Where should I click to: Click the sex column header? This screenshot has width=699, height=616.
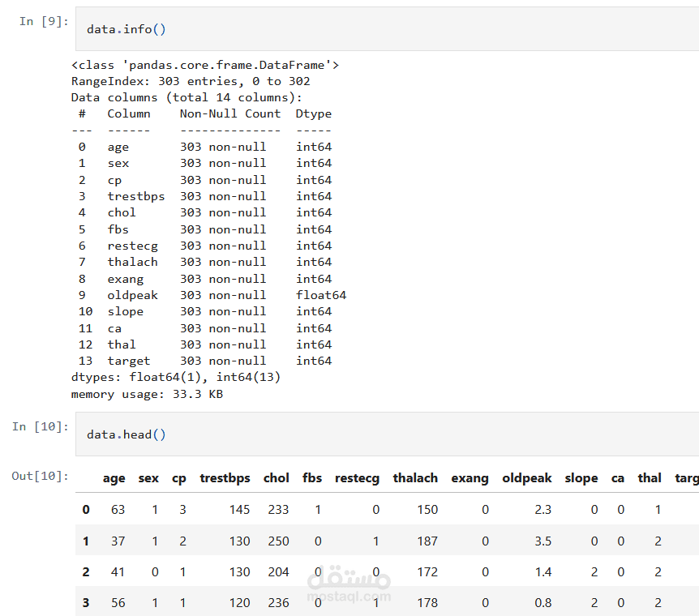point(148,478)
